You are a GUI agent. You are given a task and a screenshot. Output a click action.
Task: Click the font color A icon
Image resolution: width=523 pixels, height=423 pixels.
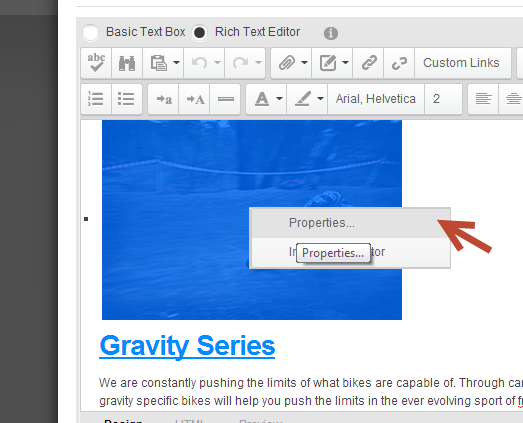click(x=262, y=99)
